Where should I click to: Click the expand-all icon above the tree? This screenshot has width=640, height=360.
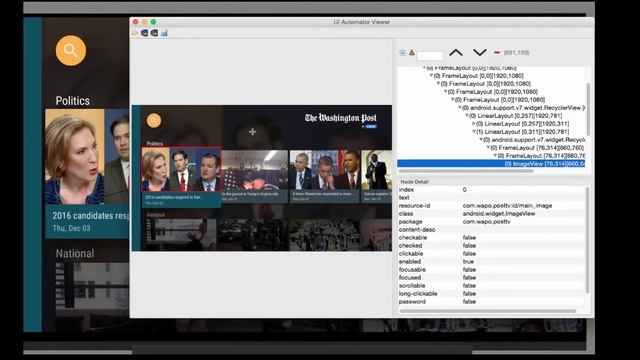402,53
